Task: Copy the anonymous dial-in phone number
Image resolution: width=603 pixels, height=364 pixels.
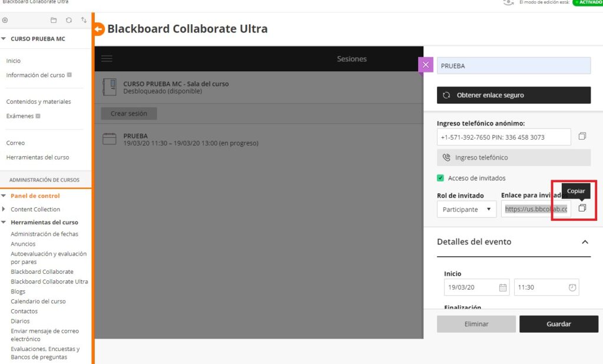Action: pos(582,137)
